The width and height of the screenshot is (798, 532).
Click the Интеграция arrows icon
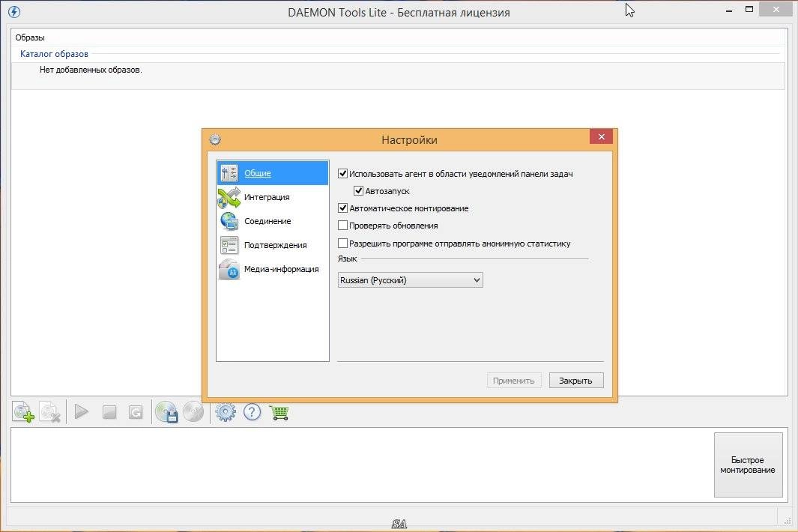pyautogui.click(x=229, y=198)
